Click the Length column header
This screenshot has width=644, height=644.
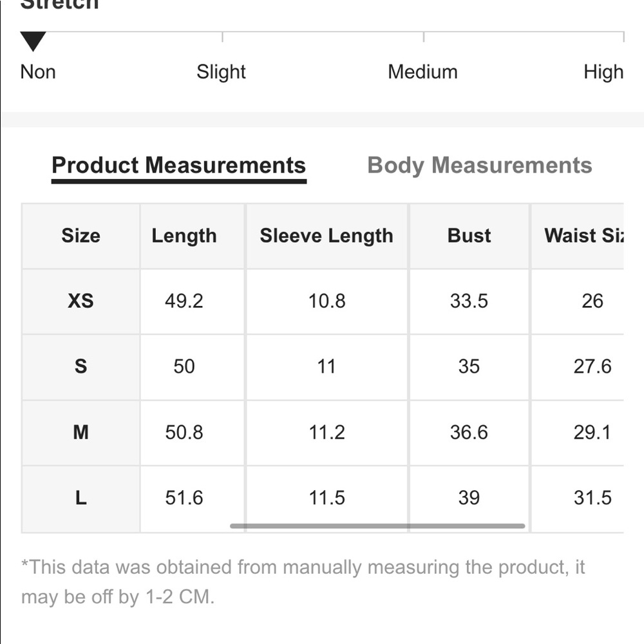click(x=184, y=236)
